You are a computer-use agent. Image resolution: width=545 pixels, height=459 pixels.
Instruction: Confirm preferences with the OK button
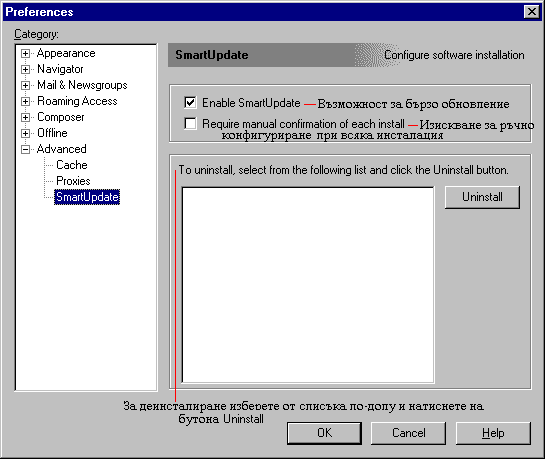point(324,433)
